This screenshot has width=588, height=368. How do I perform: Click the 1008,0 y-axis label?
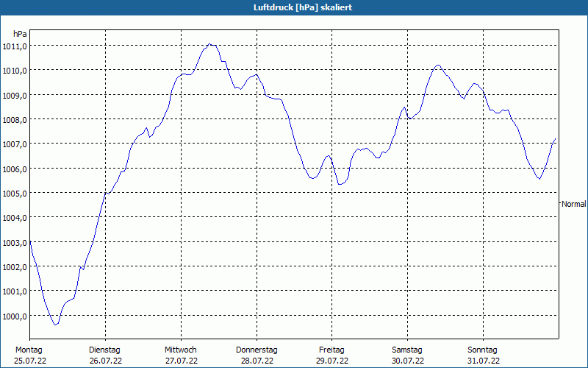point(15,120)
